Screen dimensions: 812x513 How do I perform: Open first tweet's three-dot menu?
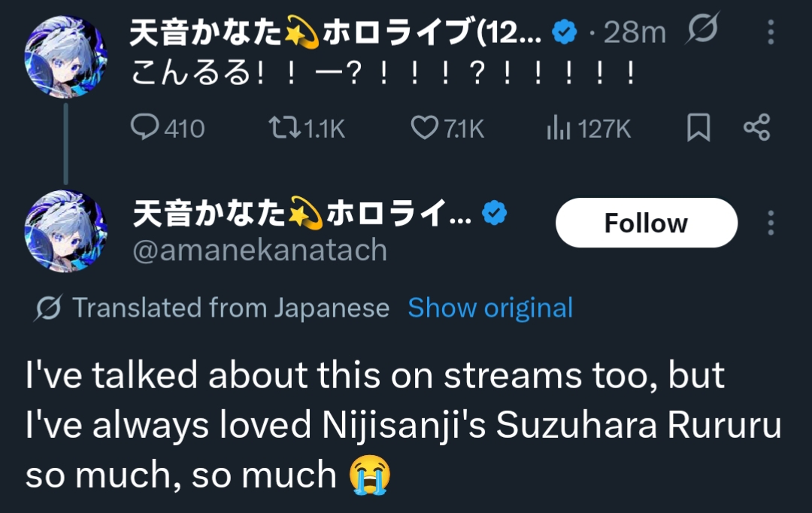pyautogui.click(x=771, y=32)
